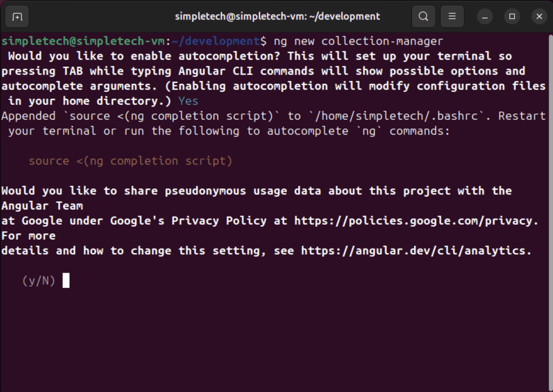Click the window title simpletech@simpletech-vm: ~/development
This screenshot has width=553, height=392.
tap(277, 17)
